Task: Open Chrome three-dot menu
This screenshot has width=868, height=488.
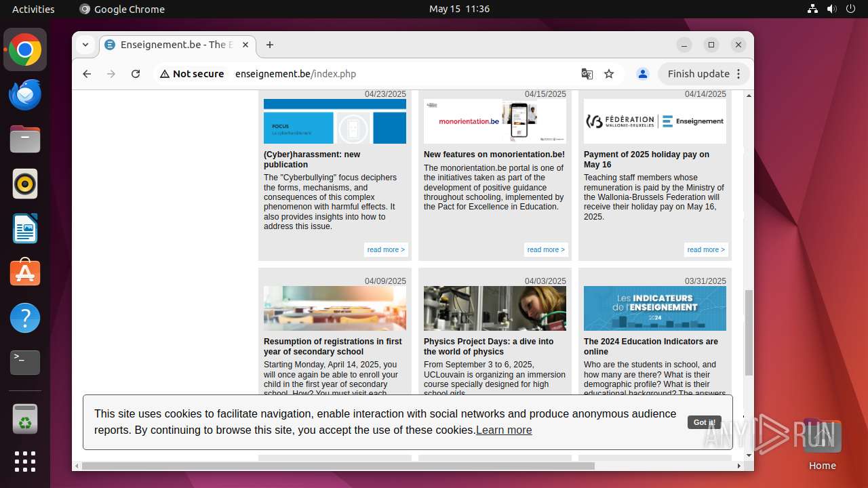Action: (739, 74)
